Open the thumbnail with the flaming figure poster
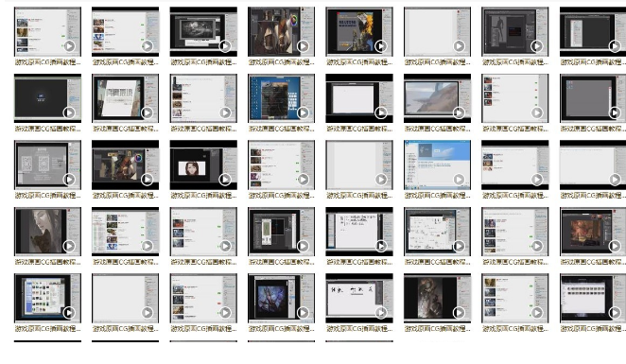 [x=359, y=31]
